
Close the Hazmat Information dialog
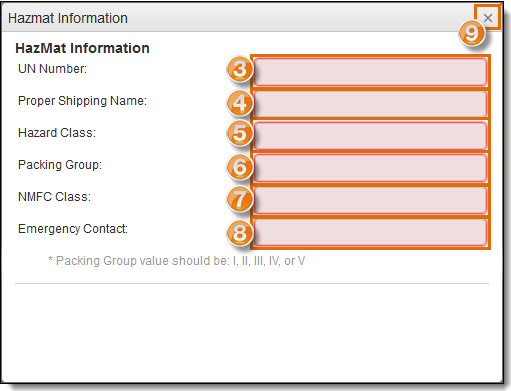(x=488, y=18)
